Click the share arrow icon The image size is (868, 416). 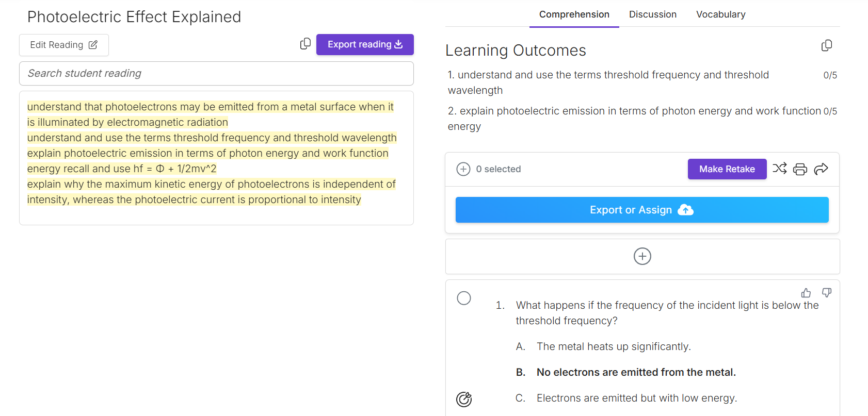tap(821, 169)
